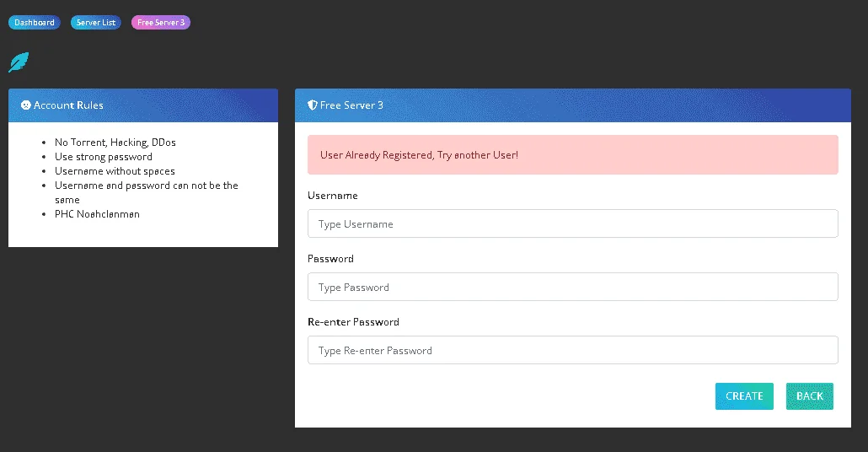Screen dimensions: 868x452
Task: Select the Free Server 3 breadcrumb
Action: pyautogui.click(x=161, y=23)
